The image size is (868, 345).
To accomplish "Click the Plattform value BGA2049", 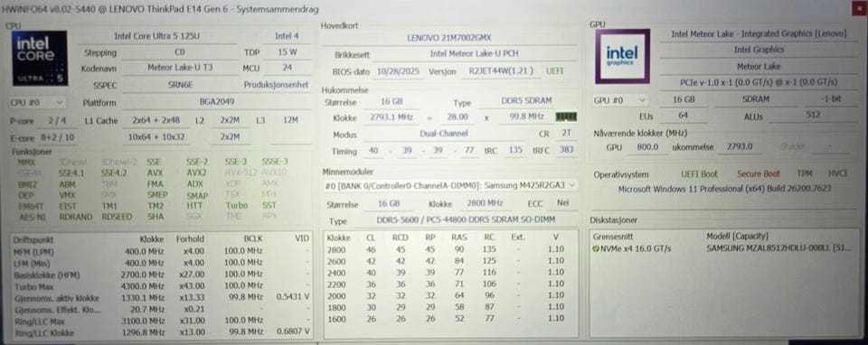I will point(216,103).
